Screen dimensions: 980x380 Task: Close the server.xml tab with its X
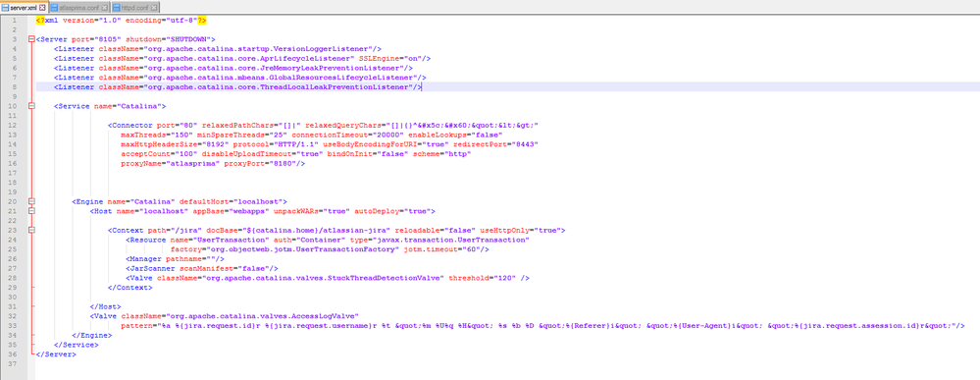coord(42,8)
